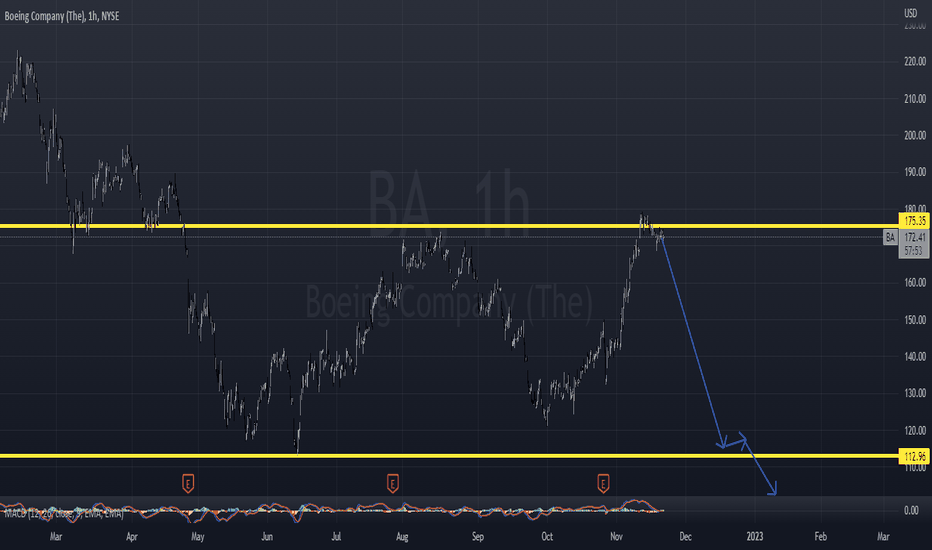
Task: Select the lower yellow horizontal line at 112.96
Action: coord(449,456)
